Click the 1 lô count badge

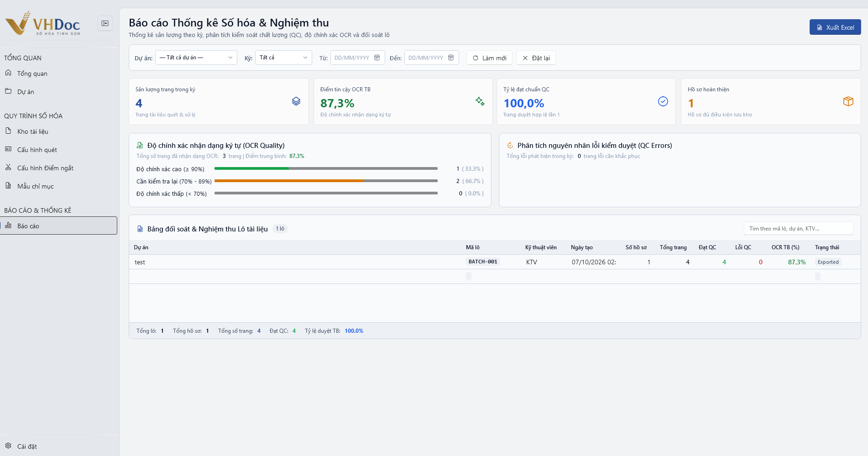[x=280, y=229]
